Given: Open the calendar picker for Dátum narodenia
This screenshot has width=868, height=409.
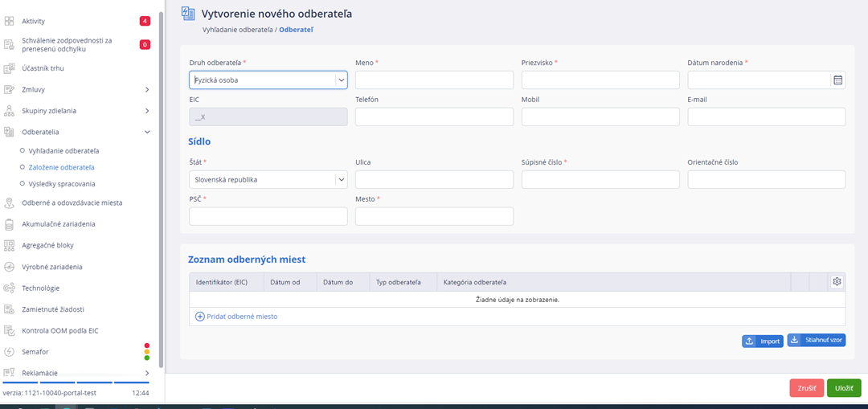Looking at the screenshot, I should click(x=837, y=80).
